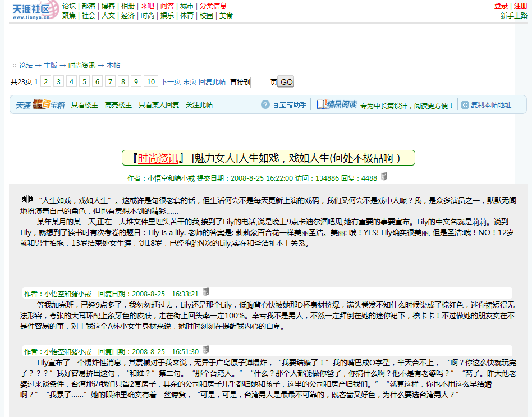Go to page 9 of the thread

(x=136, y=82)
